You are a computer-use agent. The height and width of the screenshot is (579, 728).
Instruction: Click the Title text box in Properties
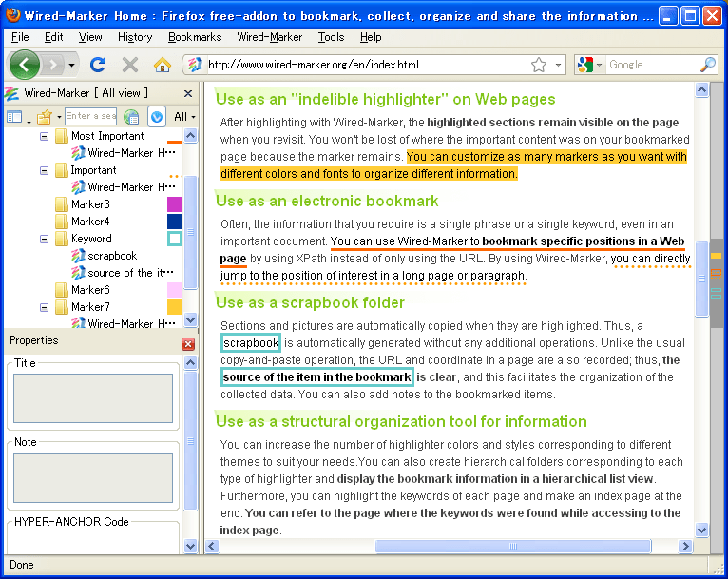(x=93, y=398)
